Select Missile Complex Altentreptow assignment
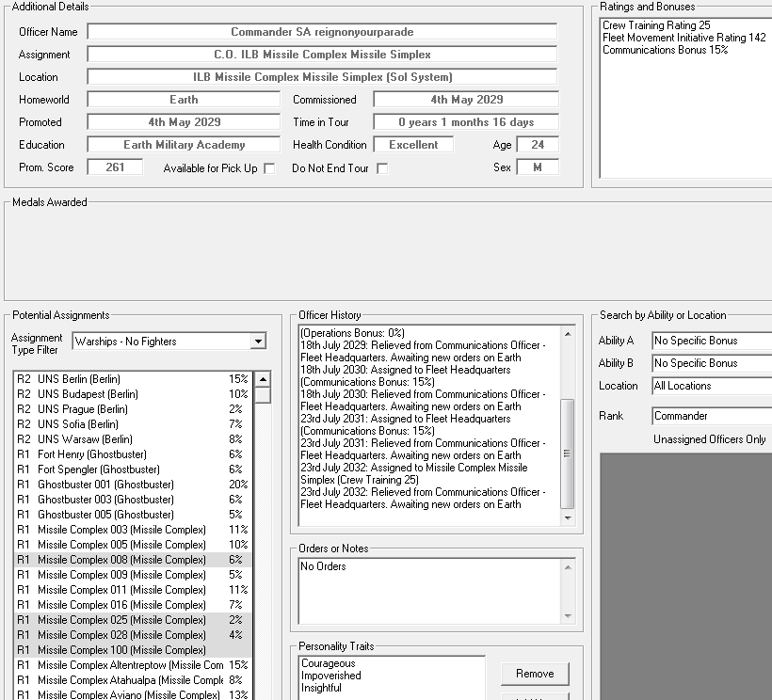This screenshot has width=772, height=700. pyautogui.click(x=133, y=665)
